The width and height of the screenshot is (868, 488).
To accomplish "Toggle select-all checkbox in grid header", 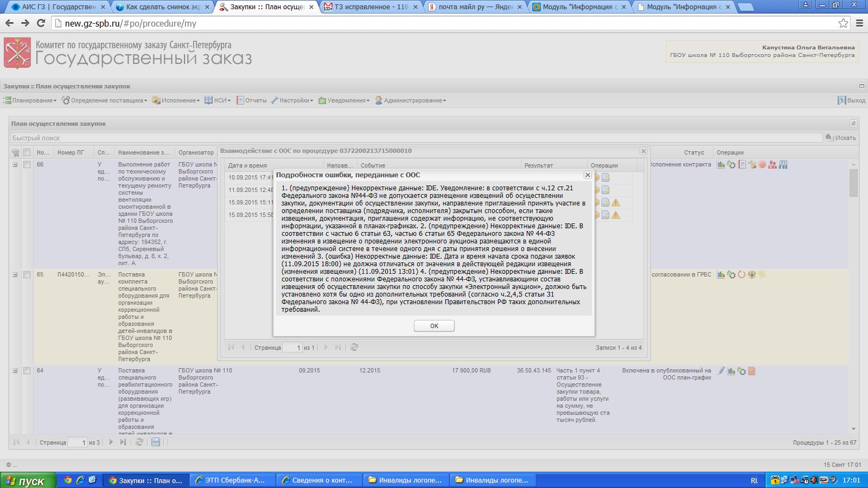I will click(27, 152).
